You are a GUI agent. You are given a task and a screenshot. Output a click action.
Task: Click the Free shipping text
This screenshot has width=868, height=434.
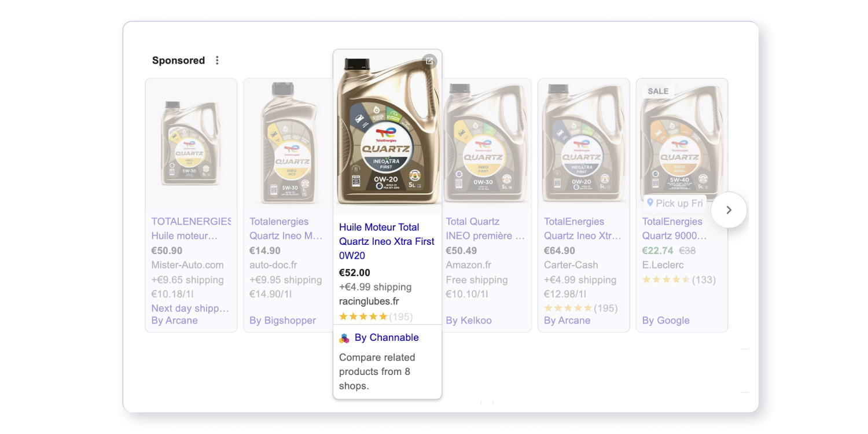point(477,280)
